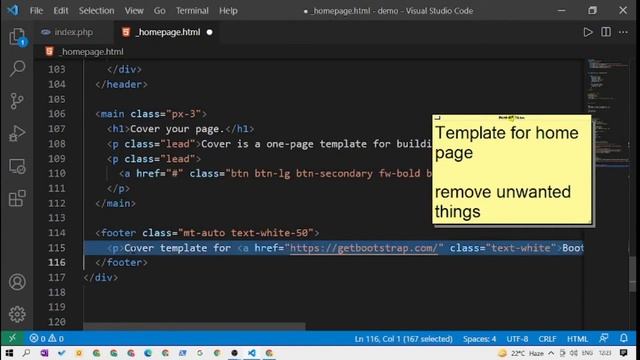This screenshot has width=640, height=360.
Task: Click the sticky note text 'Template for home page'
Action: [x=507, y=143]
